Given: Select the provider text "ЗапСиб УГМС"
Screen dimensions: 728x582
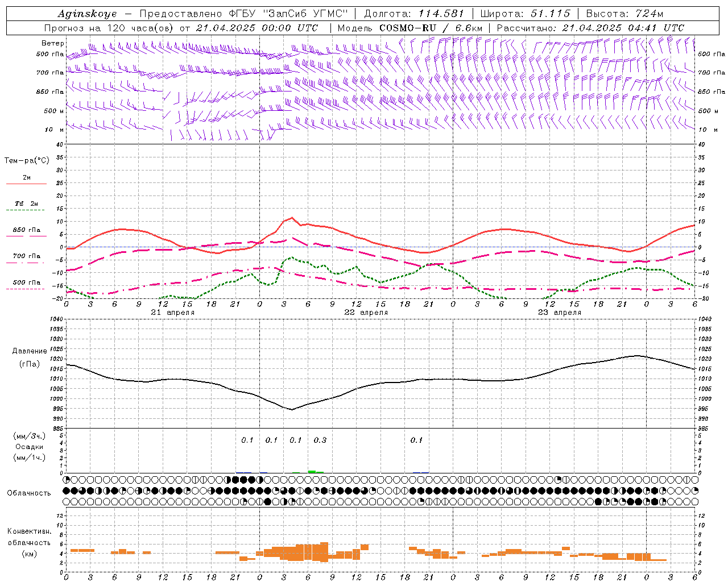Looking at the screenshot, I should coord(305,14).
